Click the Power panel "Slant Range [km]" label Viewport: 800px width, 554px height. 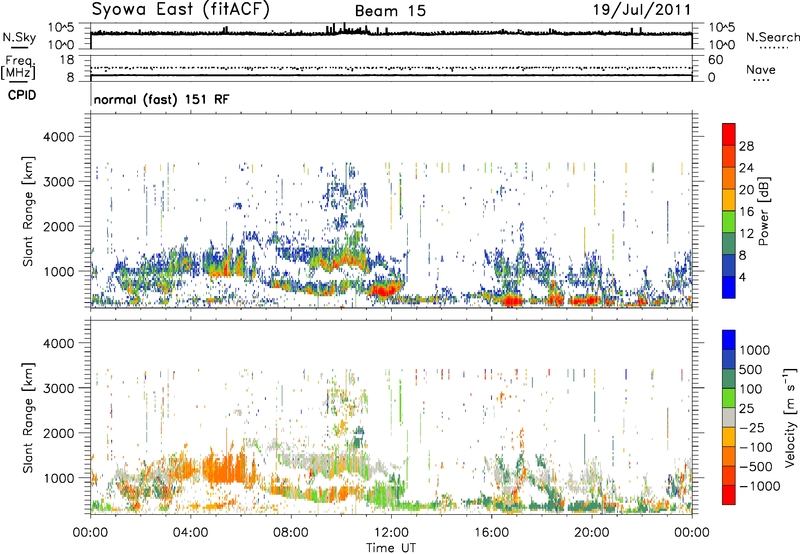point(28,211)
